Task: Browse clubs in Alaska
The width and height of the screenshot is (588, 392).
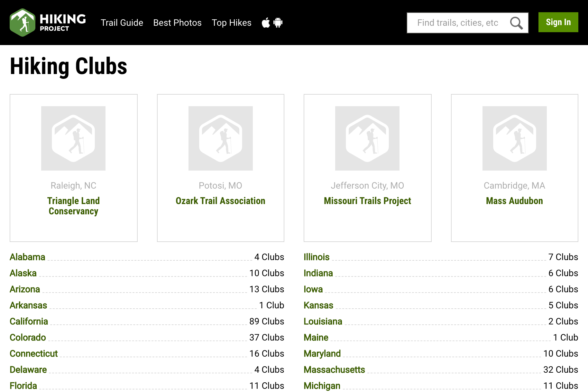Action: coord(23,273)
